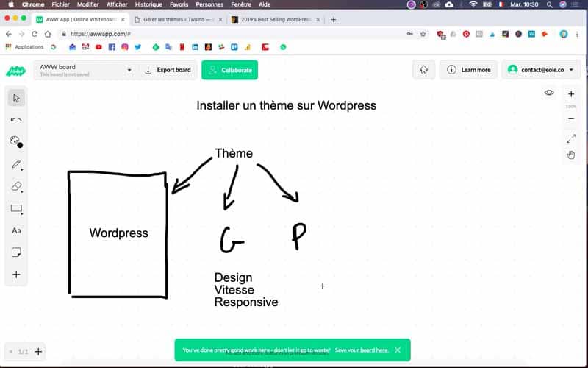
Task: Open the Historique menu
Action: [148, 4]
